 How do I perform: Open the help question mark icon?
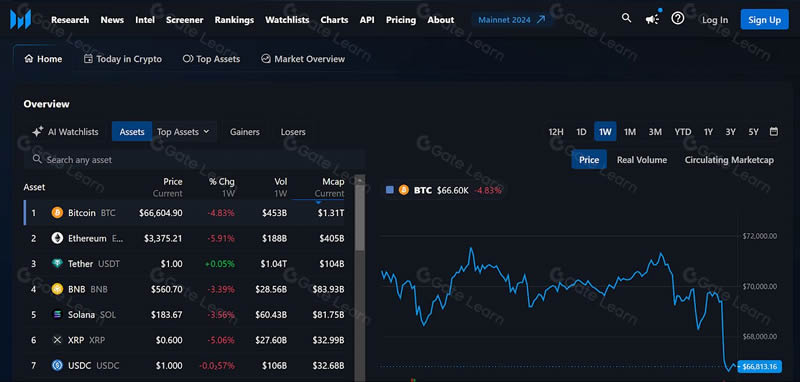(x=678, y=19)
